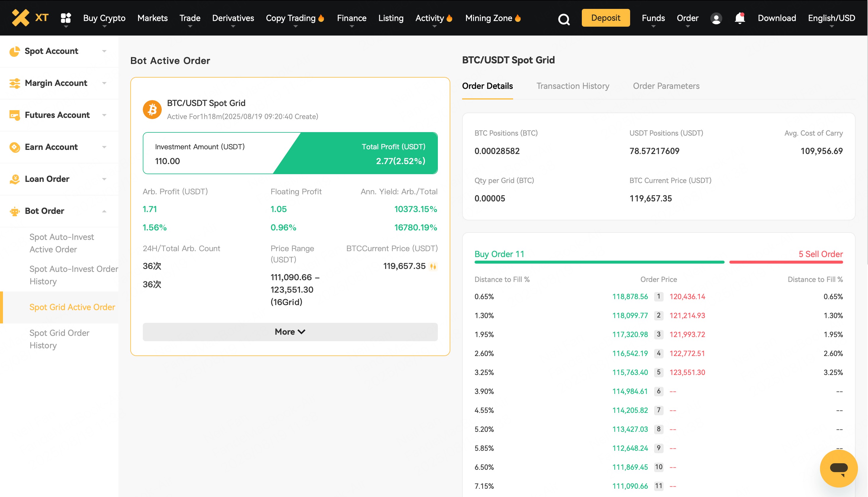Select Spot Auto-Invest Active Order item

[61, 243]
